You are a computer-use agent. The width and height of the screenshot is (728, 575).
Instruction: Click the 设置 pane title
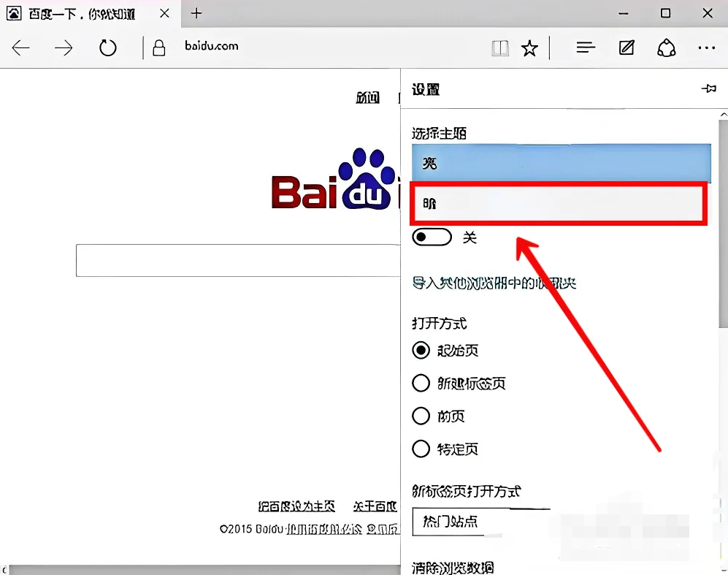point(426,89)
